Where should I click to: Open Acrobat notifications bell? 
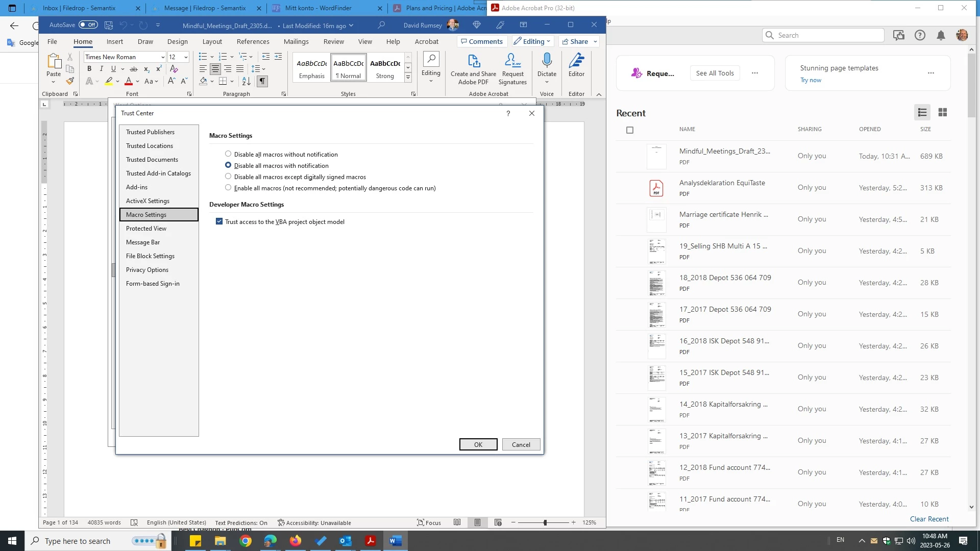point(941,35)
